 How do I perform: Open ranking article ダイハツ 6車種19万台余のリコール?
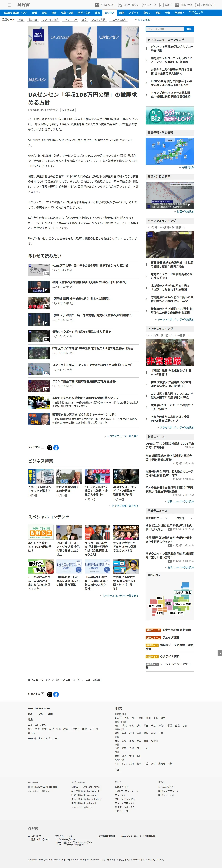[x=172, y=48]
